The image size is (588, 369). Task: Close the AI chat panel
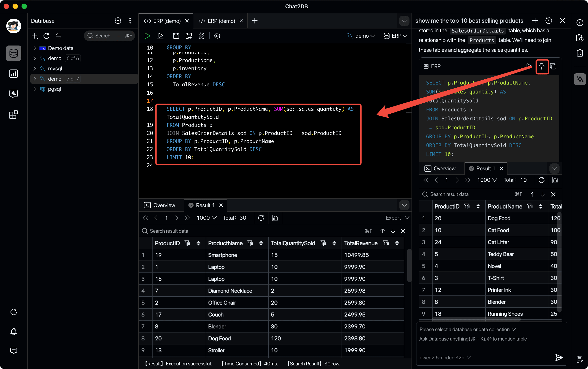point(562,21)
